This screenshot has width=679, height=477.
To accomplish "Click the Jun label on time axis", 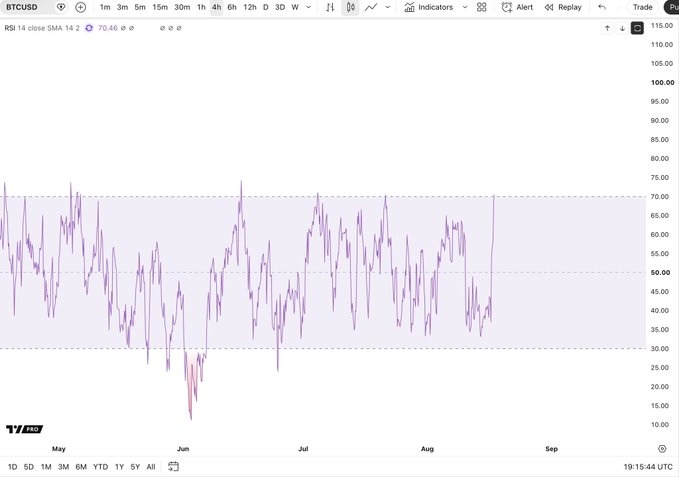I will coord(183,448).
